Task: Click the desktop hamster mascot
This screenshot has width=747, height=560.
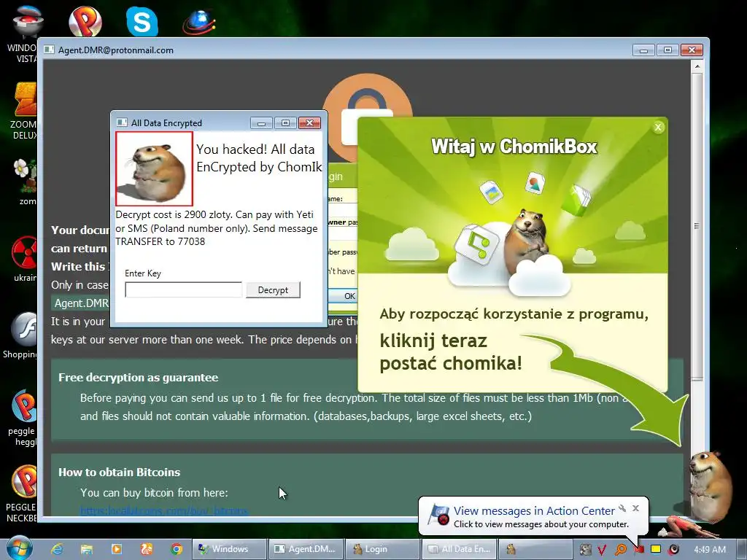Action: (x=711, y=486)
